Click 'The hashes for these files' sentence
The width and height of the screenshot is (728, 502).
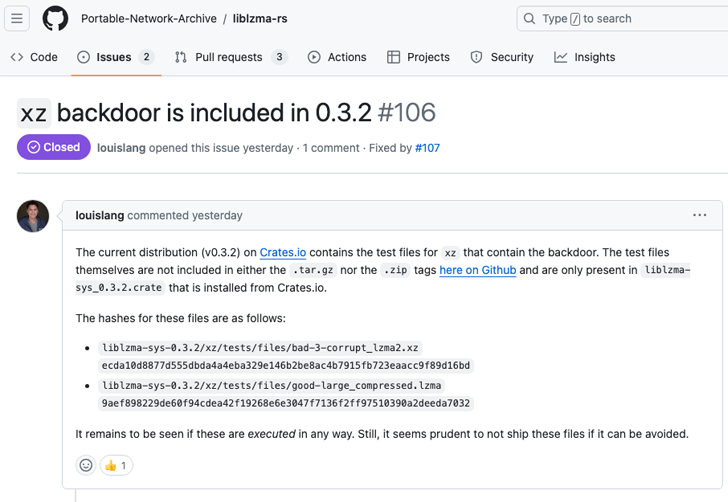[x=181, y=318]
